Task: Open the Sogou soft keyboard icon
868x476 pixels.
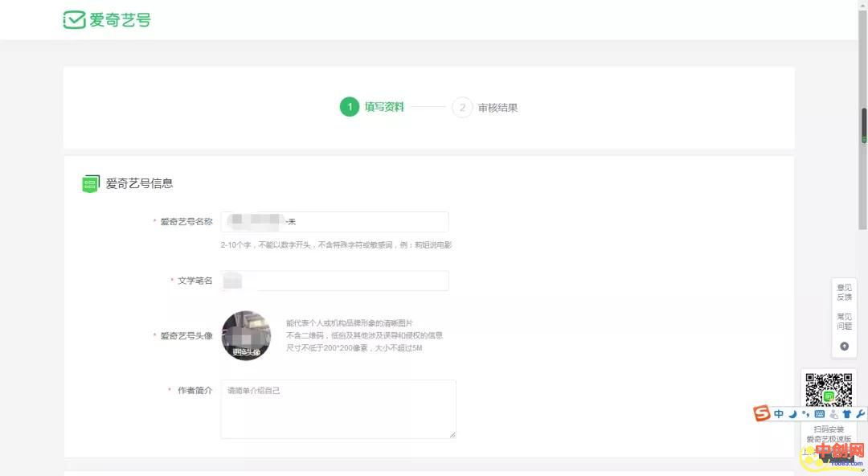Action: pos(819,414)
